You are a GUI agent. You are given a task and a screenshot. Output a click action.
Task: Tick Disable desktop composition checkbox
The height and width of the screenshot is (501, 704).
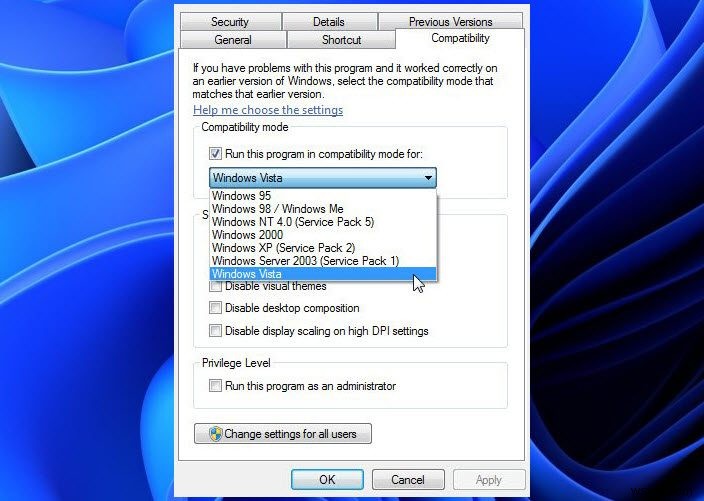pyautogui.click(x=215, y=308)
